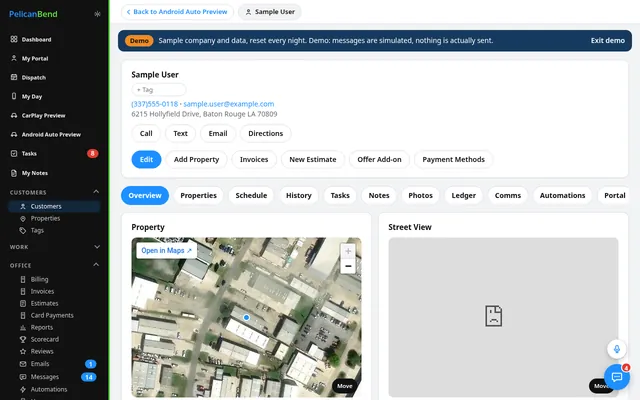Viewport: 640px width, 400px height.
Task: Click the + Tag input field
Action: tap(159, 89)
